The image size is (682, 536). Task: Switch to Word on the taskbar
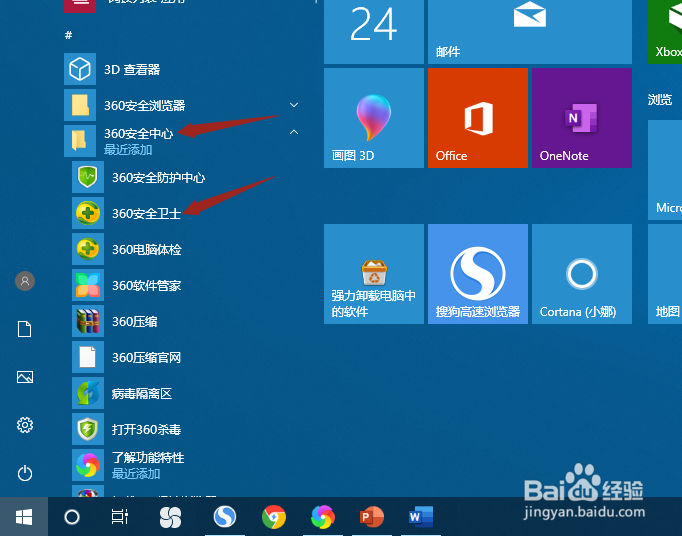point(421,517)
